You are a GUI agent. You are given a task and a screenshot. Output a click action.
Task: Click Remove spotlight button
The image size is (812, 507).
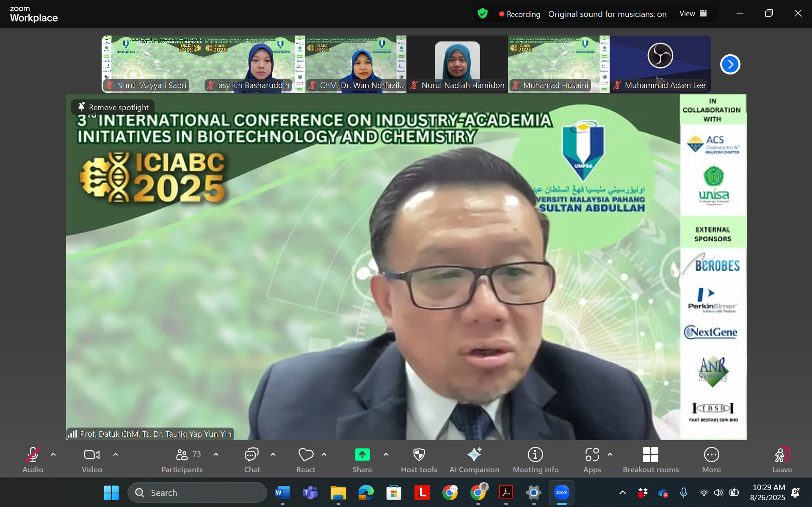(x=113, y=107)
